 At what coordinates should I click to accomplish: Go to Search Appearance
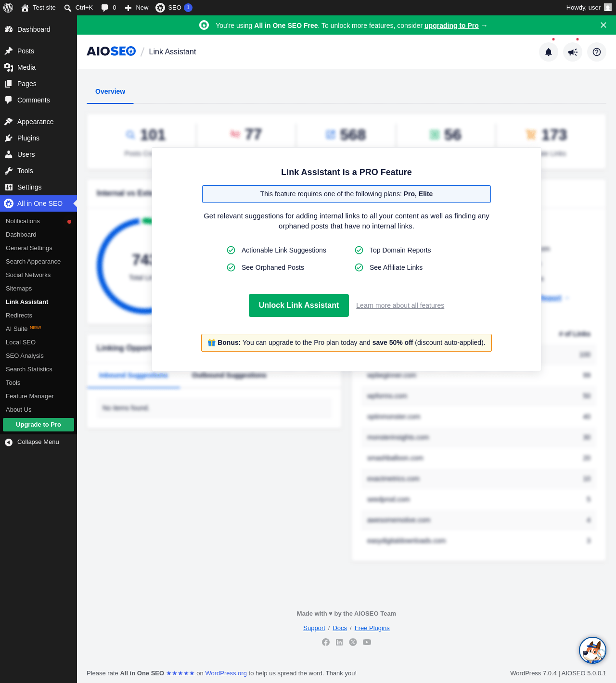(38, 262)
